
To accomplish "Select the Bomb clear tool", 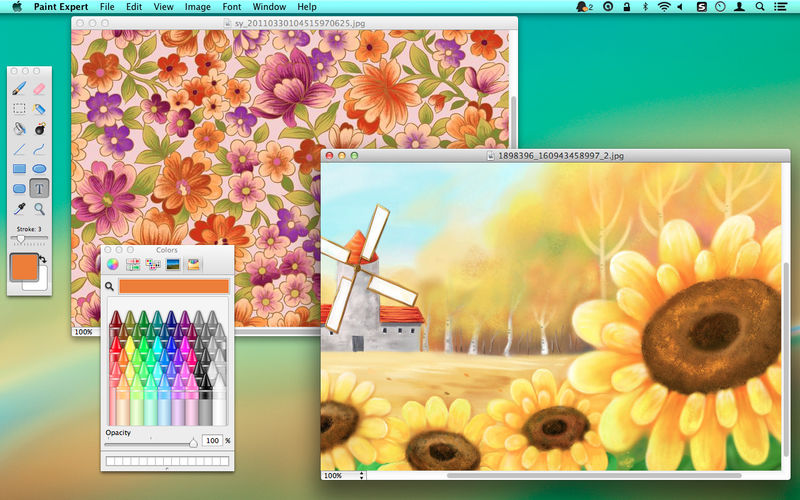I will click(39, 128).
